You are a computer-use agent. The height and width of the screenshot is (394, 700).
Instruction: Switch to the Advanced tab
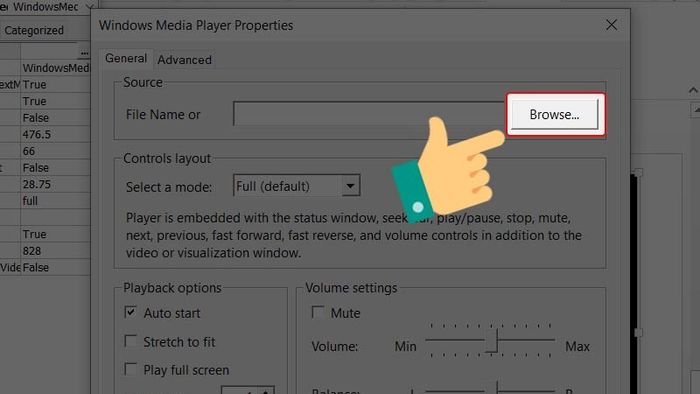tap(184, 60)
